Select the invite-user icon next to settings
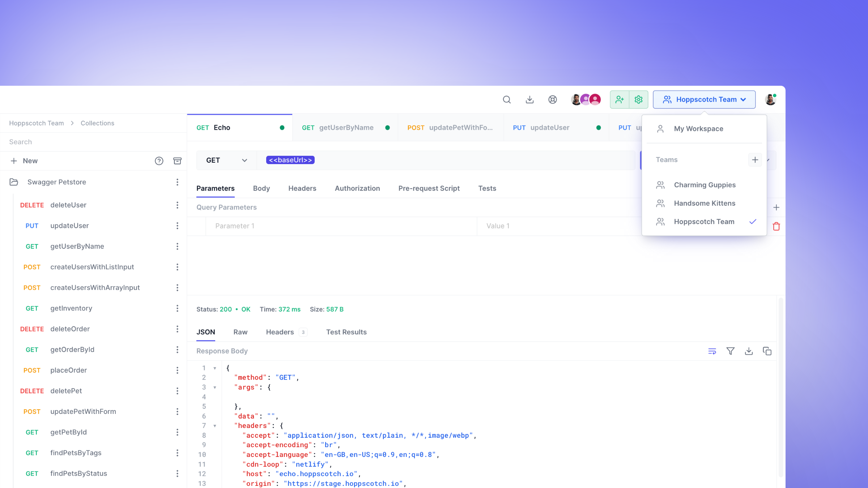This screenshot has height=488, width=868. coord(620,99)
